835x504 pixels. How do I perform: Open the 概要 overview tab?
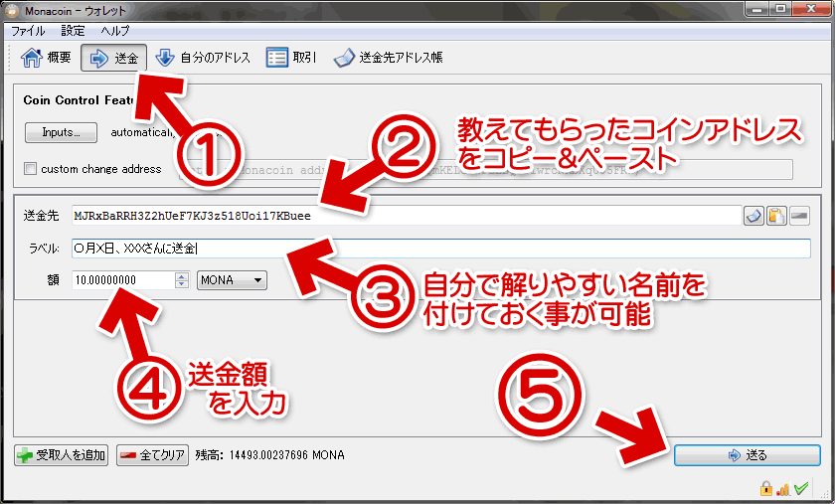[47, 58]
